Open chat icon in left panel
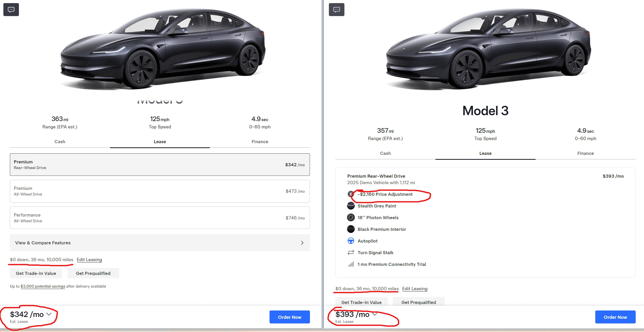The image size is (644, 332). coord(11,10)
